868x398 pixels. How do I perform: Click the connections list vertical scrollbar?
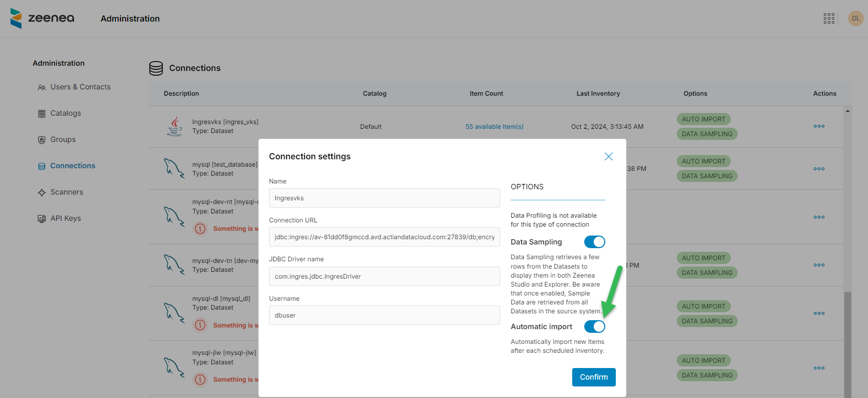848,342
